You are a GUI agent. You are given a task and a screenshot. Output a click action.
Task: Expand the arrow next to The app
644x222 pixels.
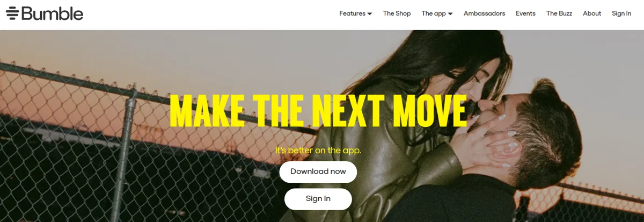coord(450,14)
